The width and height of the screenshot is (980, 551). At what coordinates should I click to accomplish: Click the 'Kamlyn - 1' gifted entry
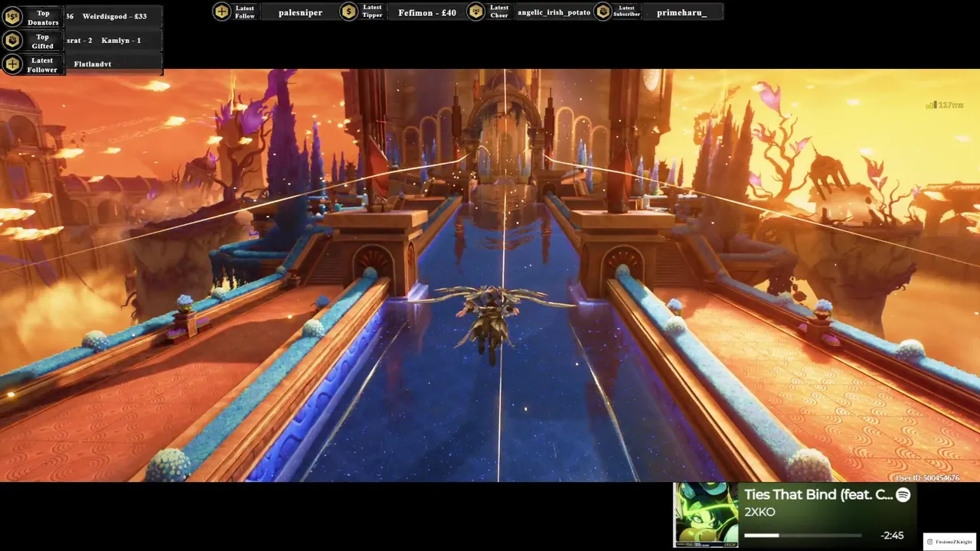click(121, 40)
